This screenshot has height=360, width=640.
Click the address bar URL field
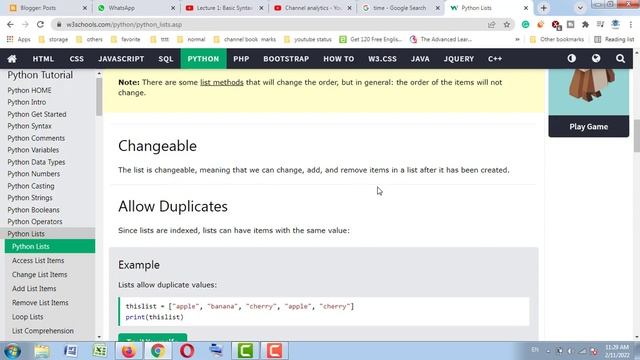(x=269, y=24)
